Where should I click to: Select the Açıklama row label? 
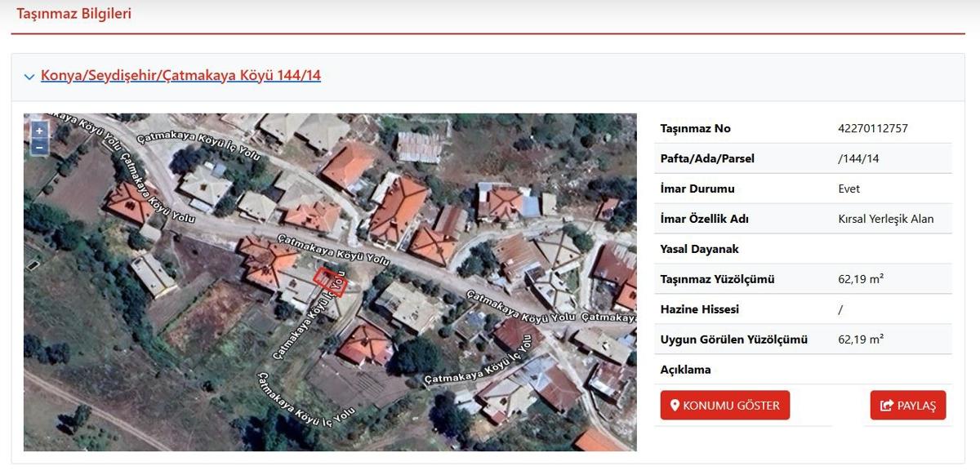(x=685, y=370)
